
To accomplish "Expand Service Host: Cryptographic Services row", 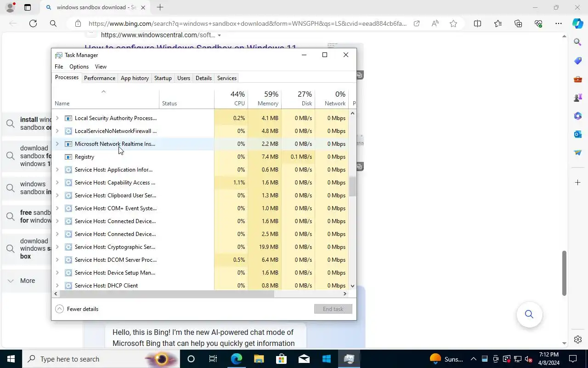I will pos(57,247).
